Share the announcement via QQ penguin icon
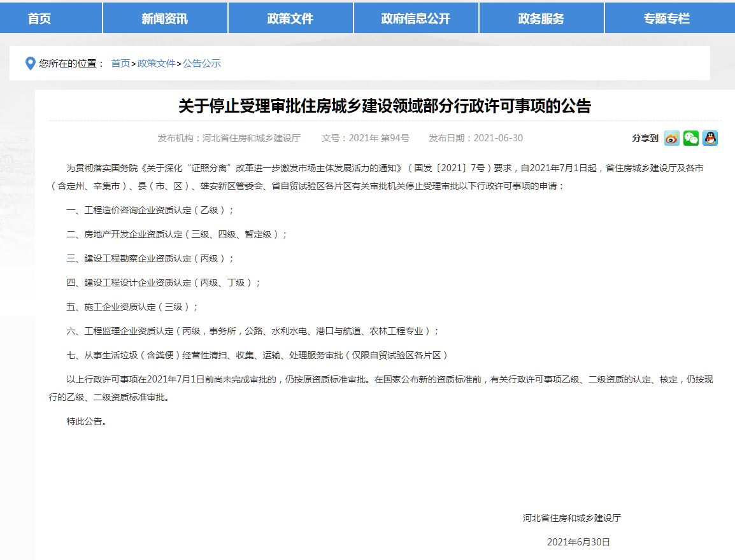 click(x=710, y=138)
